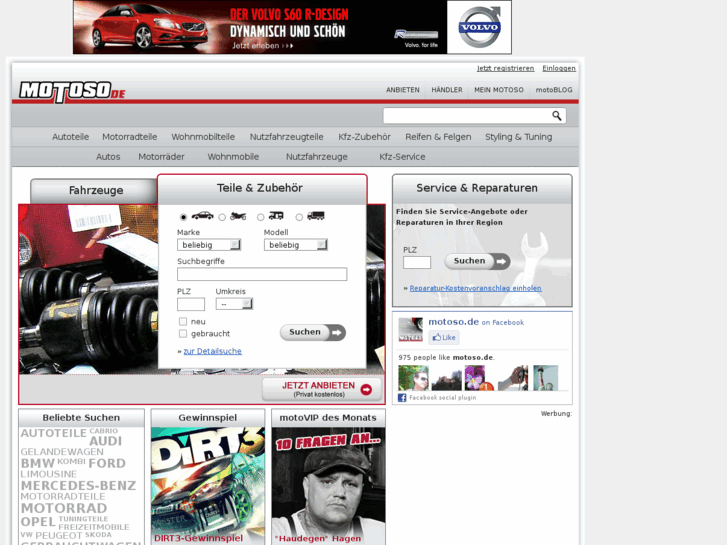
Task: Click the Einloggen link
Action: [x=559, y=68]
